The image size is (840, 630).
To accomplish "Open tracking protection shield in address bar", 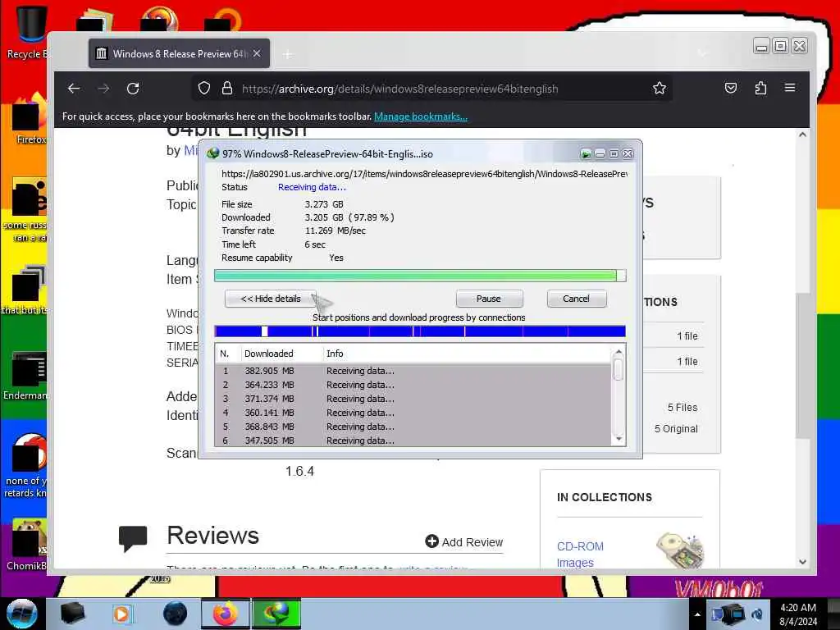I will 204,89.
